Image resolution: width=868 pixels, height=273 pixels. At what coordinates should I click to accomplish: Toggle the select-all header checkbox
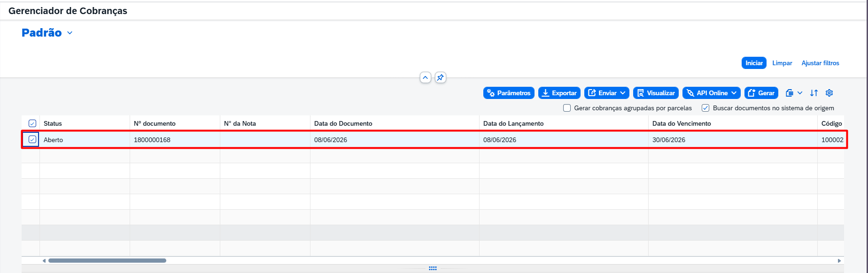coord(32,123)
